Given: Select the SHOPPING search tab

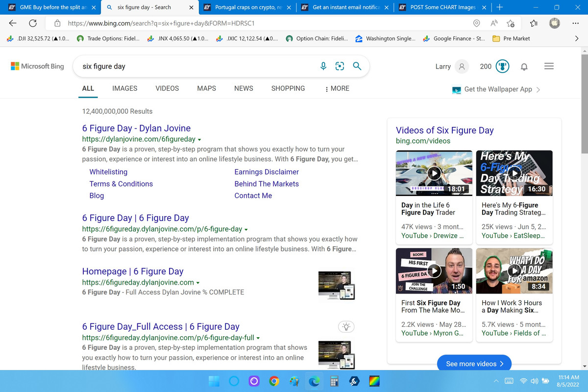Looking at the screenshot, I should pos(288,88).
